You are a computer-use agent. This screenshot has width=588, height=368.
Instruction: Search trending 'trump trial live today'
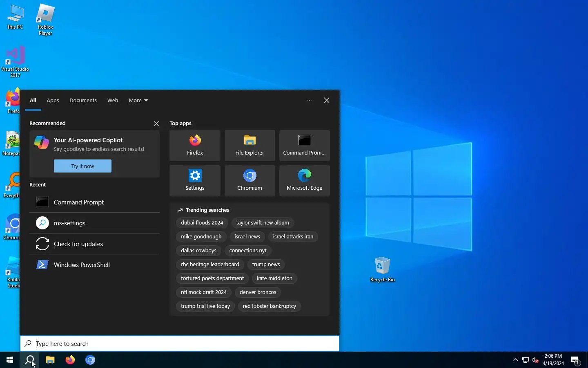pyautogui.click(x=205, y=306)
